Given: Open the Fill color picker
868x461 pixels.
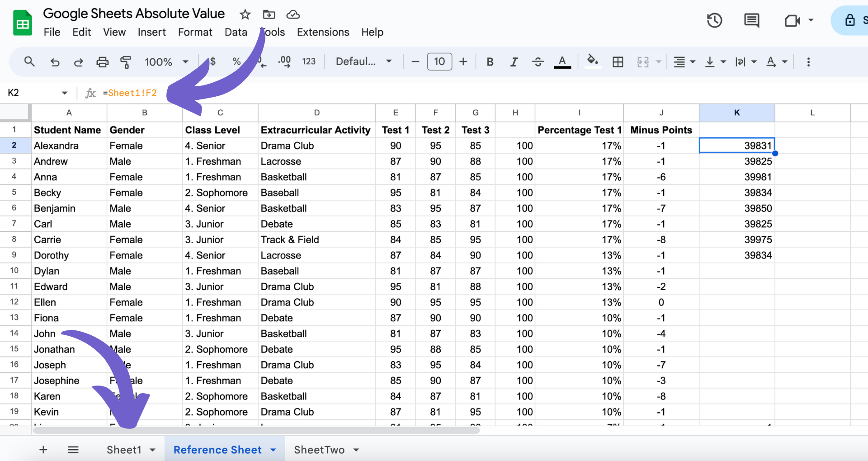Looking at the screenshot, I should point(593,62).
